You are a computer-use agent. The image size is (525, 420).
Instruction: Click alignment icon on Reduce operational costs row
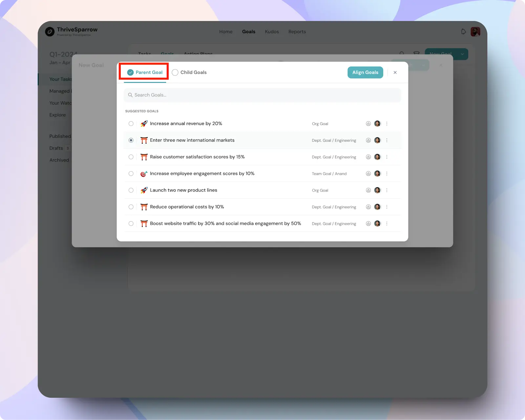[x=368, y=207]
